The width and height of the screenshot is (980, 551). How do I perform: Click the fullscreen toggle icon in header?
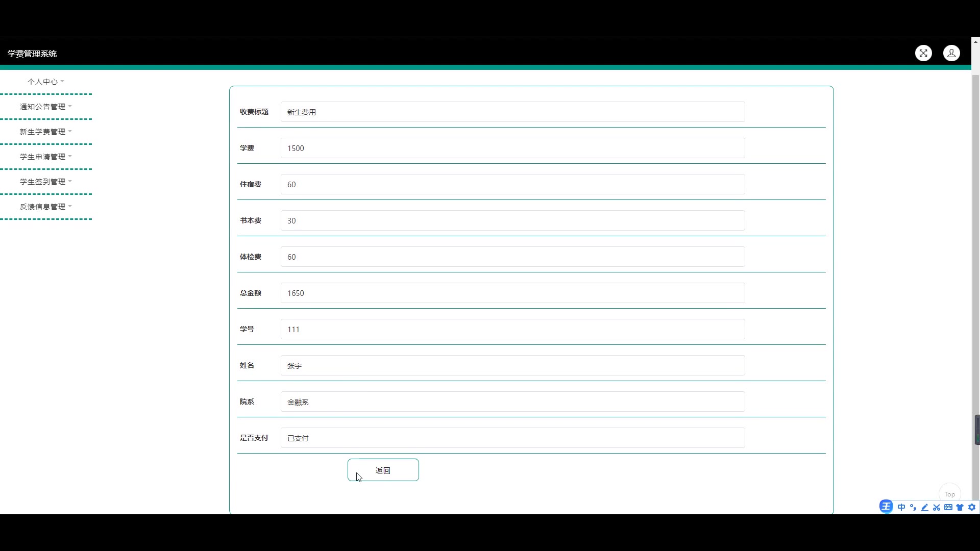coord(923,53)
